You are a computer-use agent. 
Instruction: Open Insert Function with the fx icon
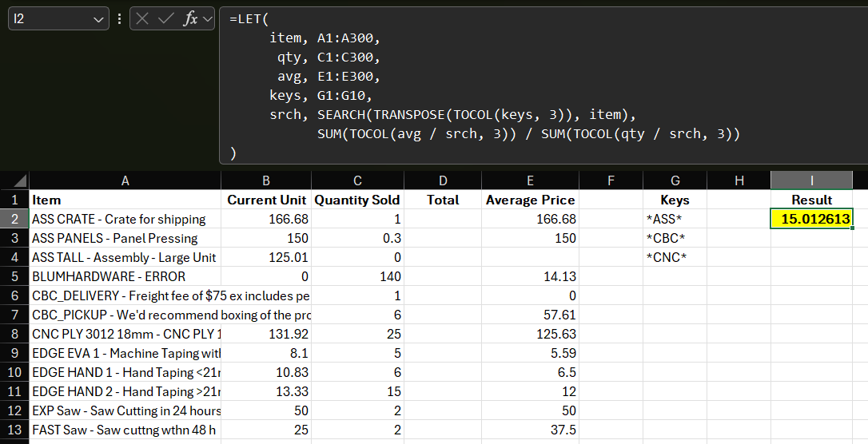[x=190, y=19]
